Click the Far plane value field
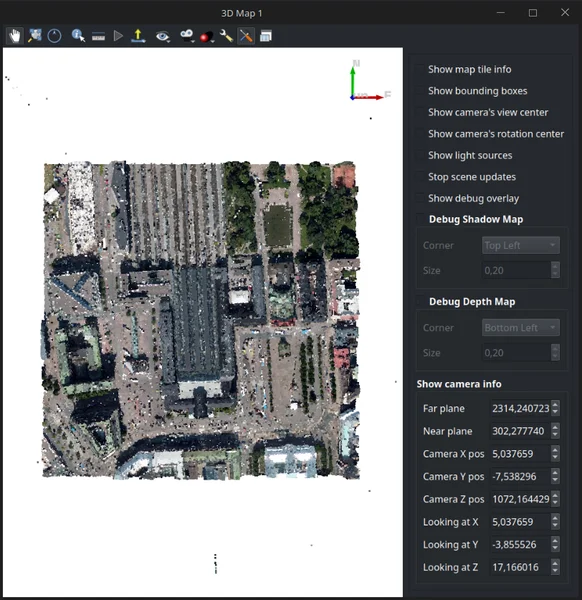 pos(521,408)
